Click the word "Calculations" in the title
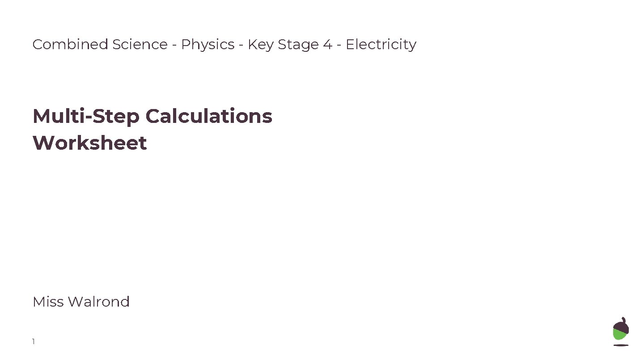644x362 pixels. pos(208,116)
